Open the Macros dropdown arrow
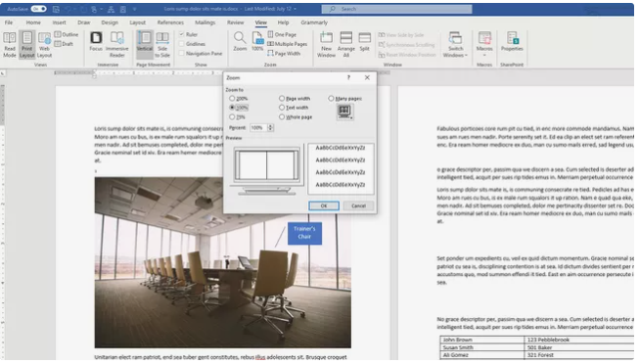This screenshot has width=639, height=364. point(484,55)
